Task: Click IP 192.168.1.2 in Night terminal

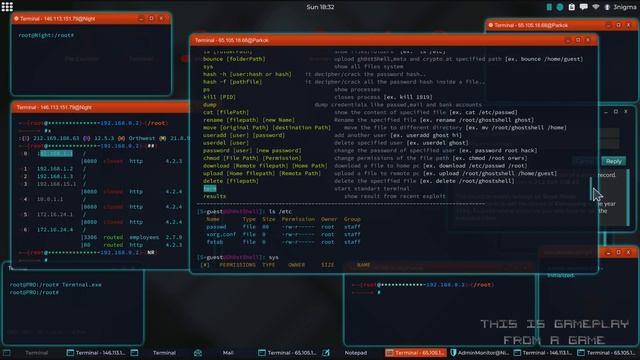Action: [x=55, y=169]
